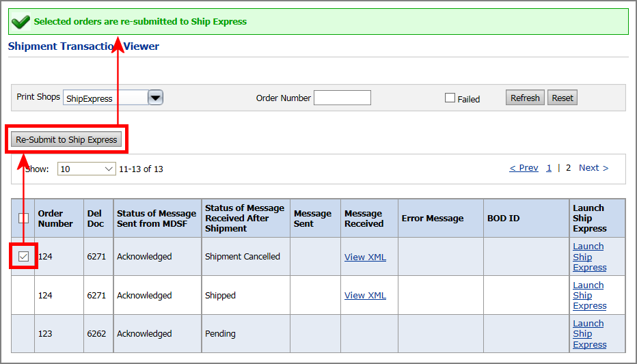Viewport: 637px width, 364px height.
Task: Enable the Failed checkbox
Action: (x=450, y=98)
